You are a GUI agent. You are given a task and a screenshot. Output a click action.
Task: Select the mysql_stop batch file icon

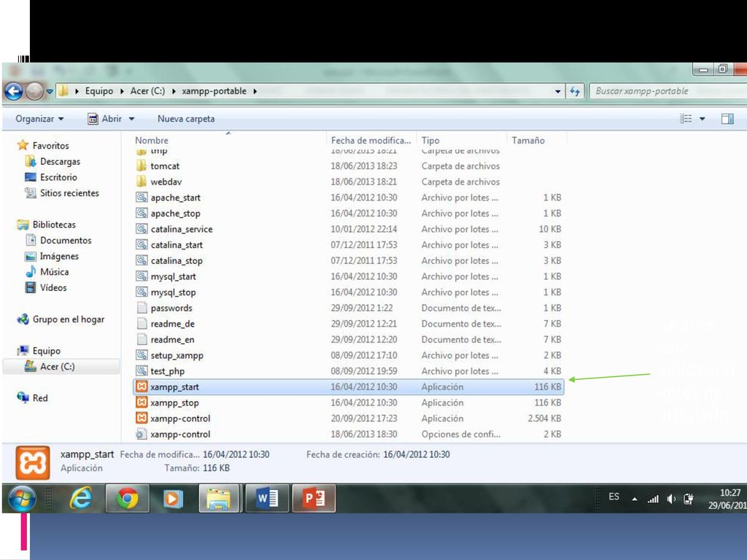coord(142,292)
